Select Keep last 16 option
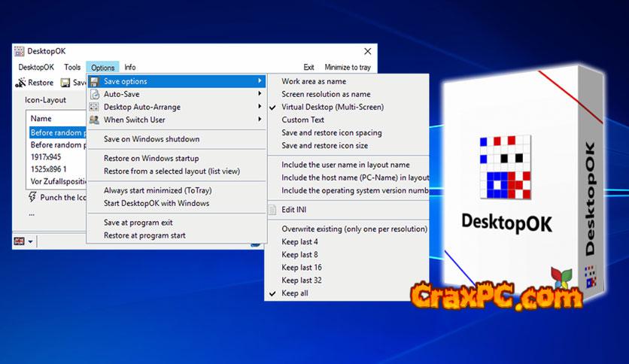The height and width of the screenshot is (364, 629). tap(301, 268)
